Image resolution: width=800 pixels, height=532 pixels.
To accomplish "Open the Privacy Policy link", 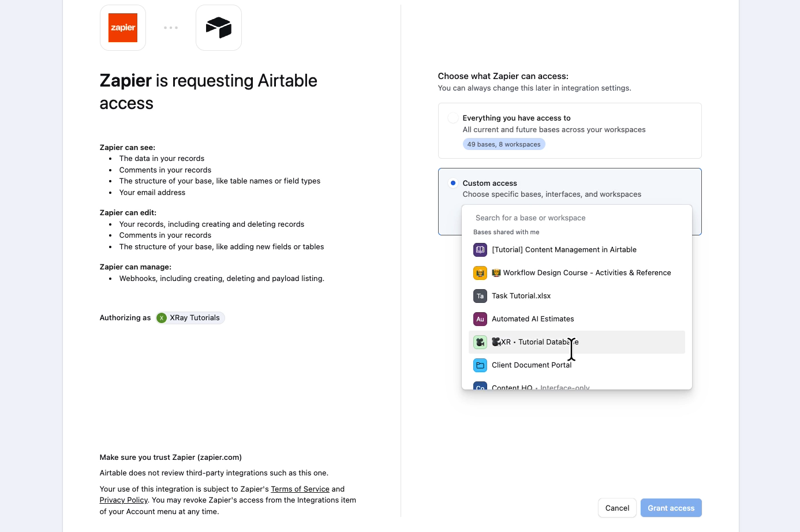I will point(124,500).
